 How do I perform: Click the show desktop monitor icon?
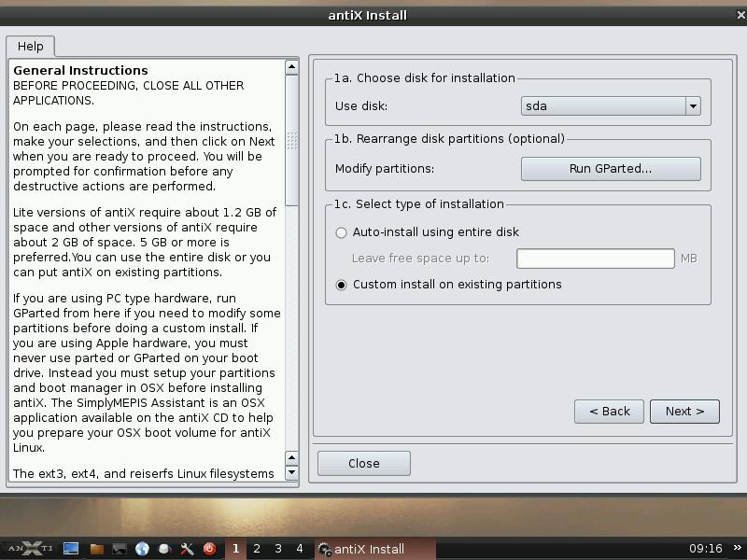click(x=71, y=549)
